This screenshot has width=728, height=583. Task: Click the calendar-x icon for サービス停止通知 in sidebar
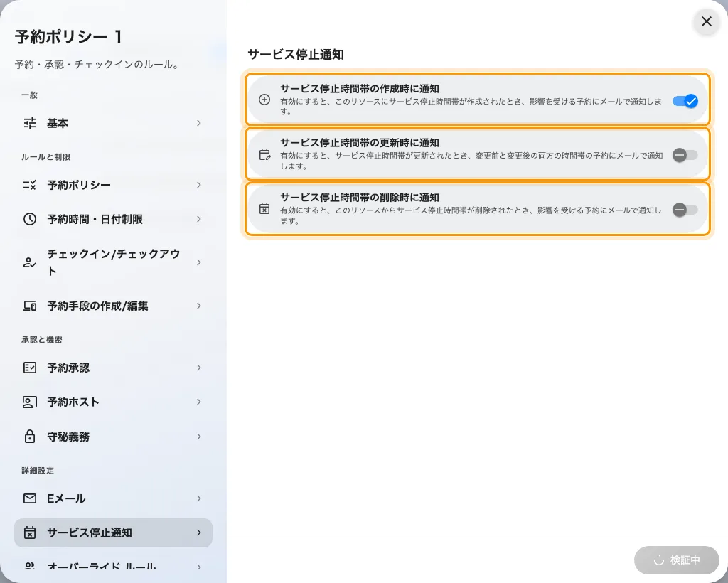[30, 533]
